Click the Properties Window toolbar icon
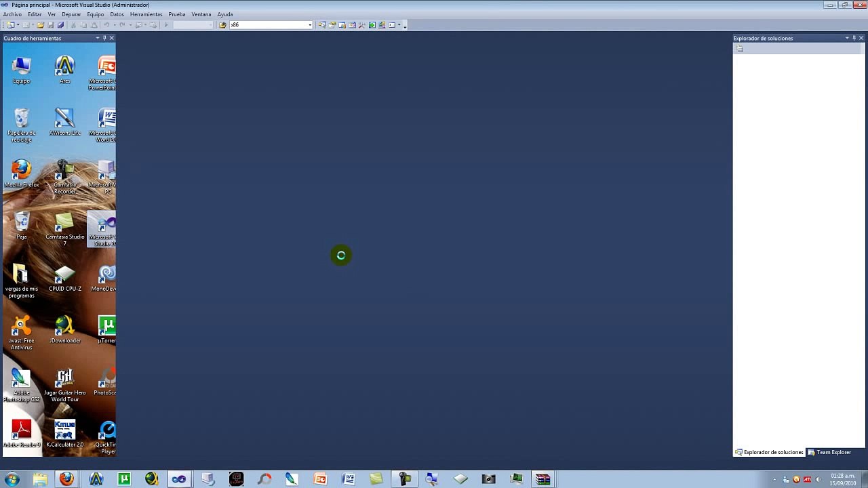868x488 pixels. pos(332,24)
